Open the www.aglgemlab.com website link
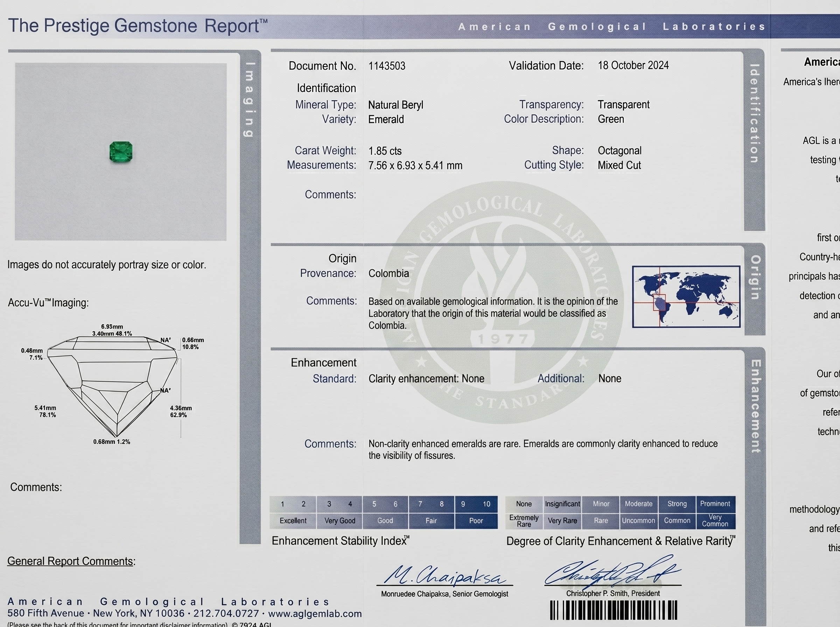 pos(315,613)
